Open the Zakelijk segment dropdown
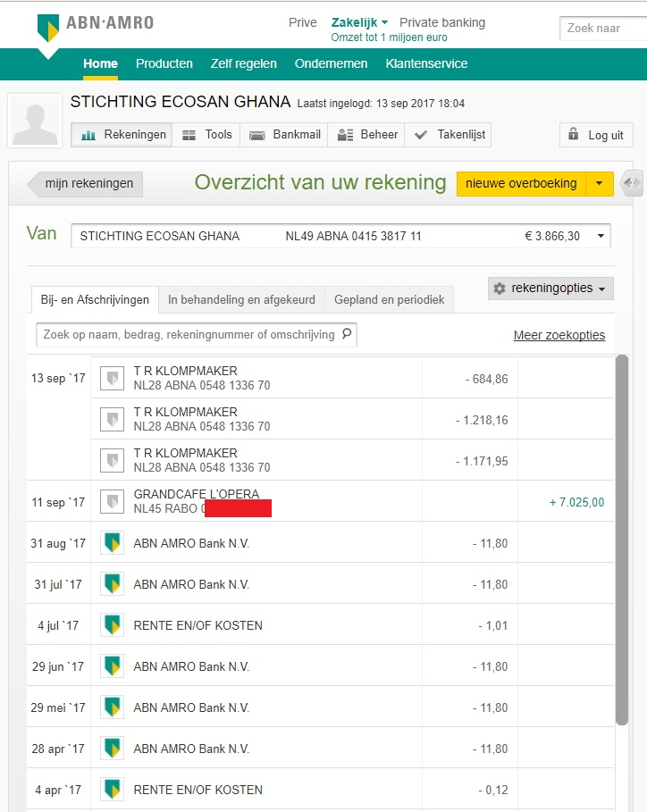Viewport: 647px width, 812px height. click(359, 22)
